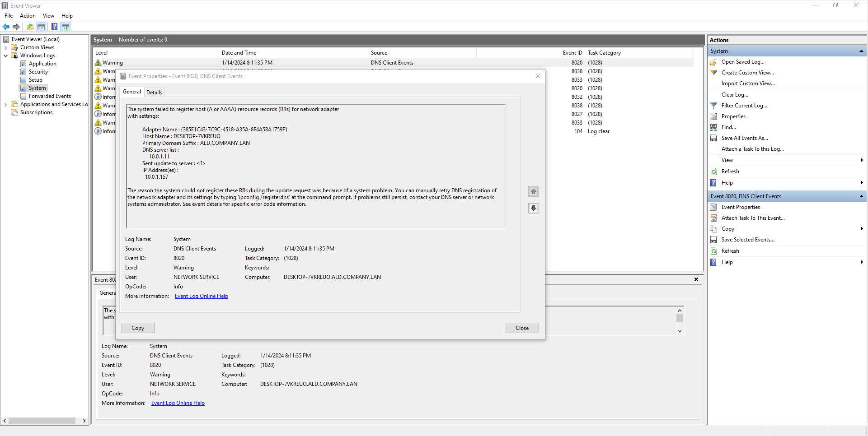This screenshot has height=436, width=868.
Task: Click Filter Current Log action
Action: pos(744,106)
